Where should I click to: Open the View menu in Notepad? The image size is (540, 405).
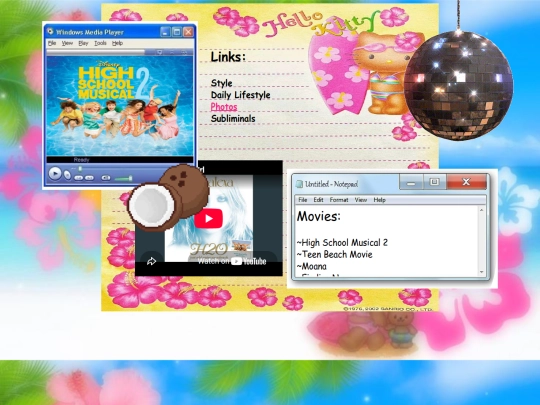(361, 200)
